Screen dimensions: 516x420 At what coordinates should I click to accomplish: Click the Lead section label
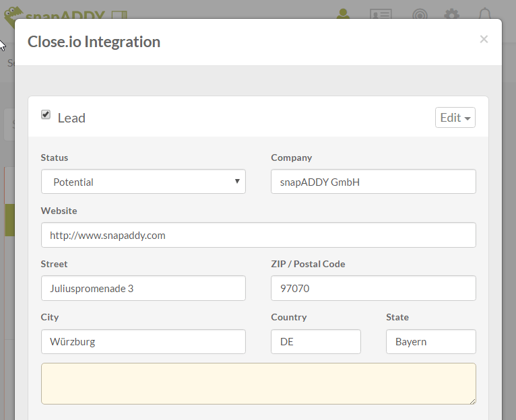[x=71, y=118]
